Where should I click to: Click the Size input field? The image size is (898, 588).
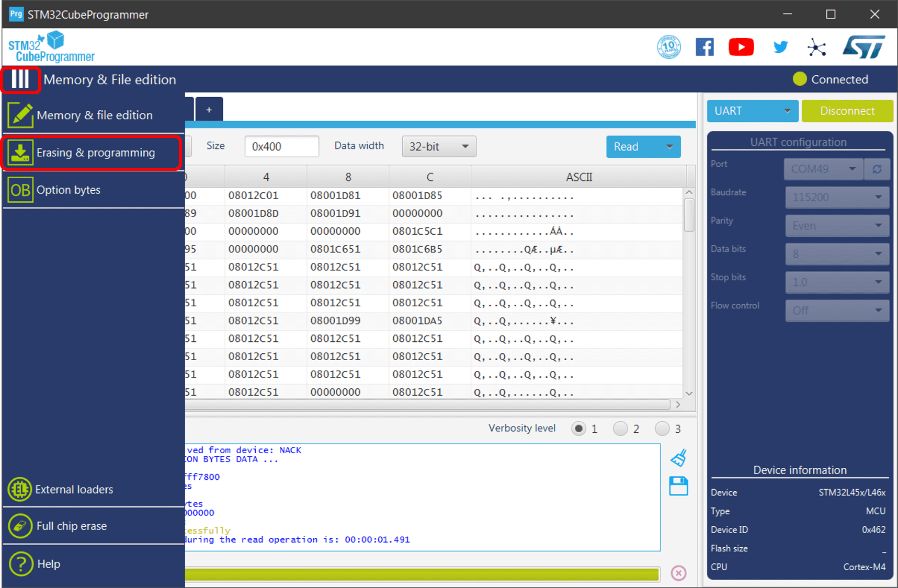[281, 147]
